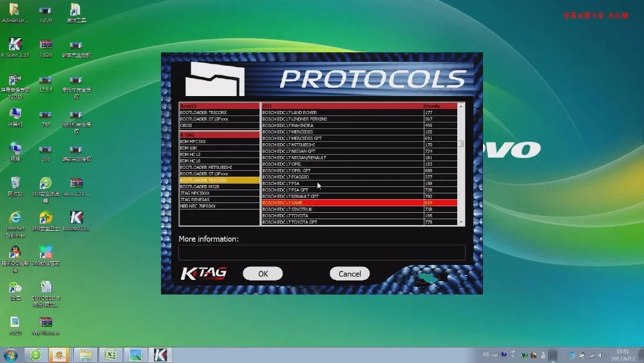
Task: Click volume icon in system tray
Action: coord(601,355)
